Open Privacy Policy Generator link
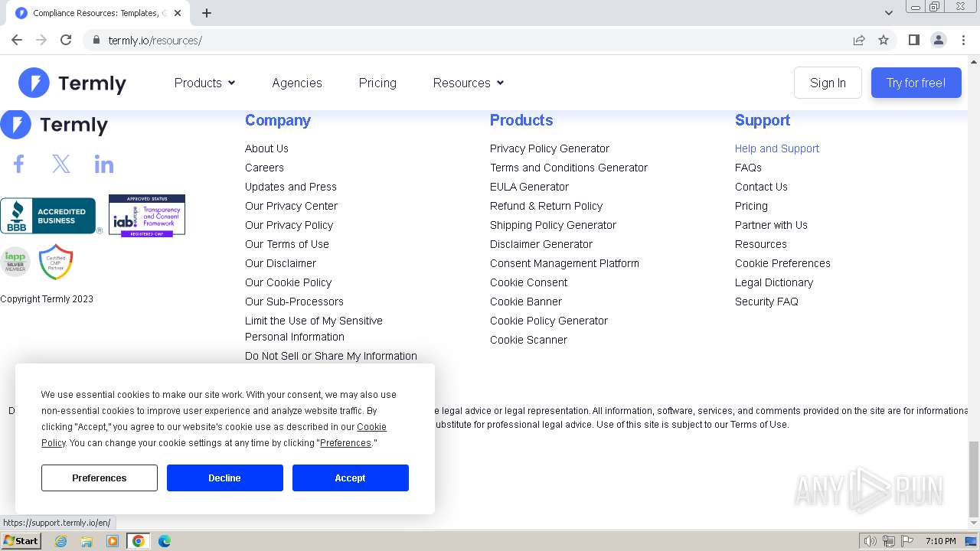Image resolution: width=980 pixels, height=551 pixels. pyautogui.click(x=550, y=148)
